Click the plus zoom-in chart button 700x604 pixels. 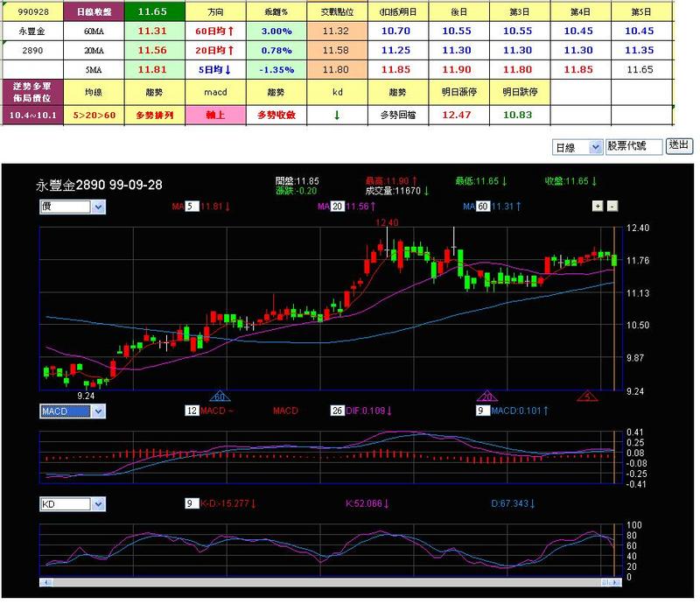[x=598, y=206]
